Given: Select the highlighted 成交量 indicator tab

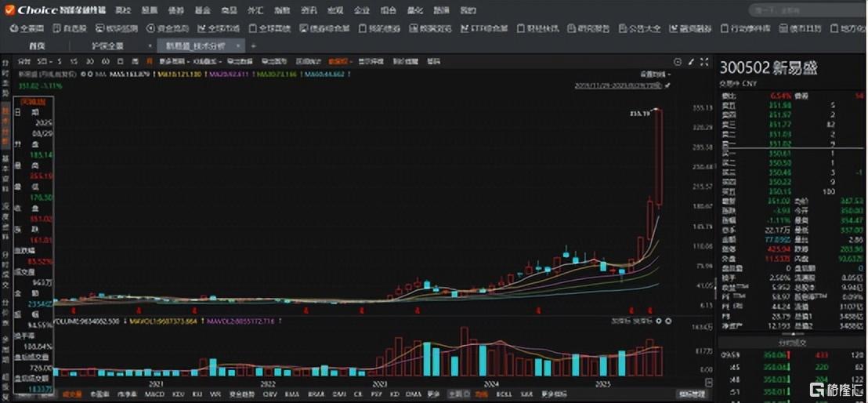Looking at the screenshot, I should [72, 394].
